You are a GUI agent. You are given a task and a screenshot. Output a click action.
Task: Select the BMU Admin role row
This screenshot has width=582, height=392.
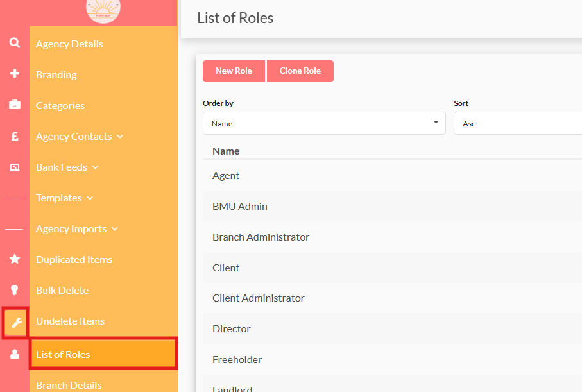[392, 207]
